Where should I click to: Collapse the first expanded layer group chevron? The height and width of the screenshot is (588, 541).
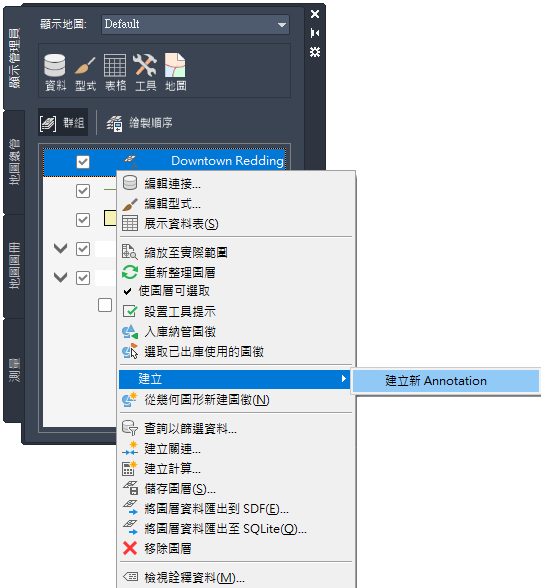click(60, 248)
